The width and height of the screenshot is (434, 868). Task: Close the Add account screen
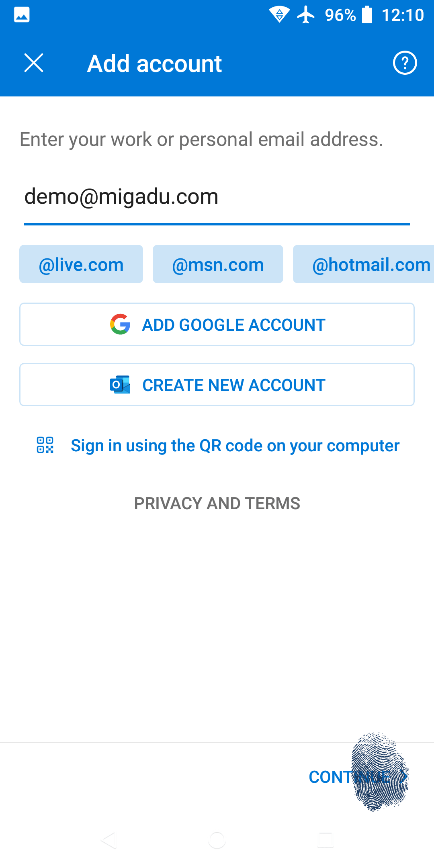pyautogui.click(x=34, y=63)
